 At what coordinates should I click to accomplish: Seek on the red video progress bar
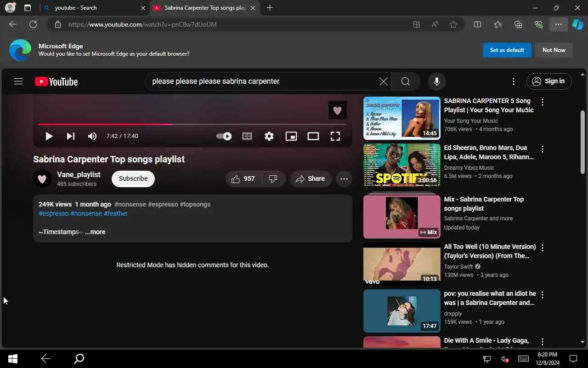click(x=192, y=124)
